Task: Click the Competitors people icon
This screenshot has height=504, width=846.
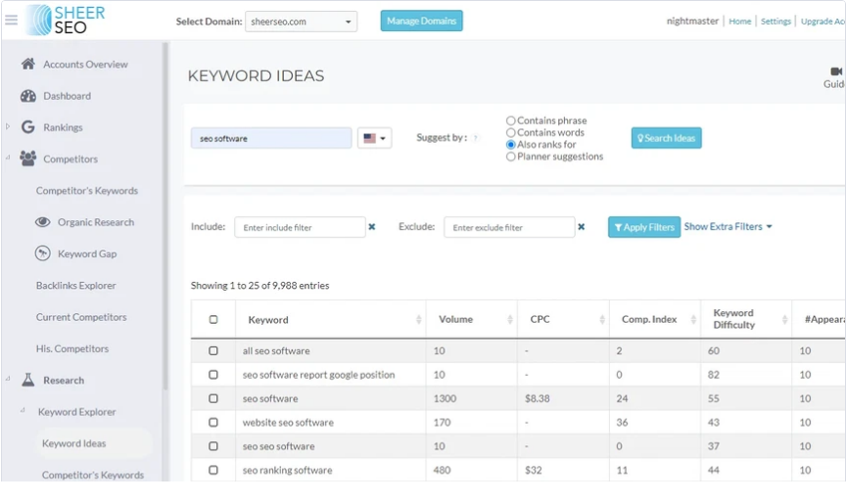Action: tap(27, 159)
